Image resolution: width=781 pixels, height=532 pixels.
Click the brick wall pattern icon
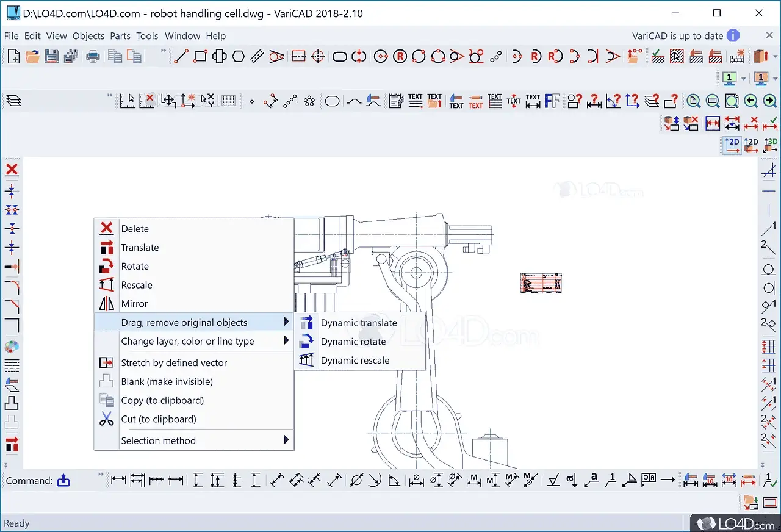click(737, 57)
